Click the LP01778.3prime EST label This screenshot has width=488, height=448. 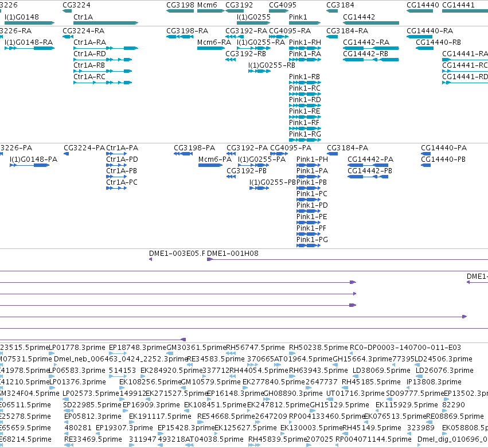77,348
